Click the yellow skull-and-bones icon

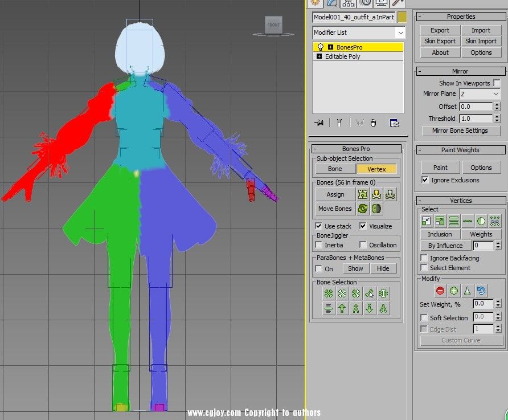[x=376, y=194]
